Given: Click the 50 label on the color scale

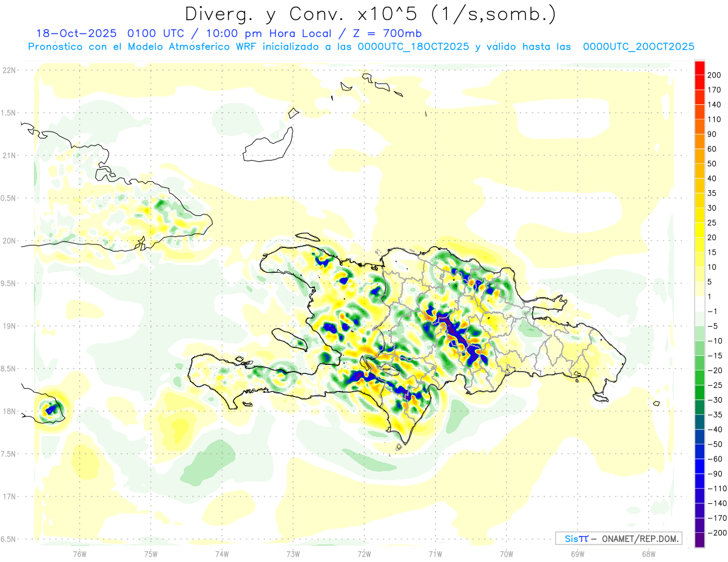Looking at the screenshot, I should click(712, 164).
